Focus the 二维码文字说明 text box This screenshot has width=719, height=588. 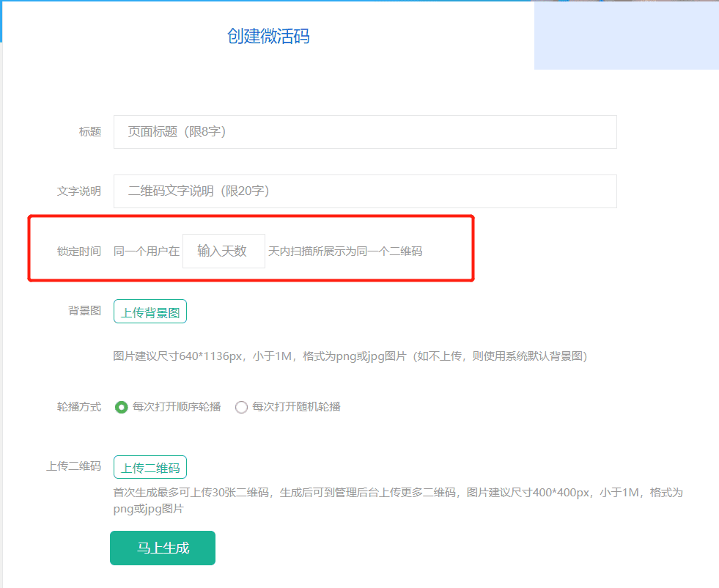[364, 191]
